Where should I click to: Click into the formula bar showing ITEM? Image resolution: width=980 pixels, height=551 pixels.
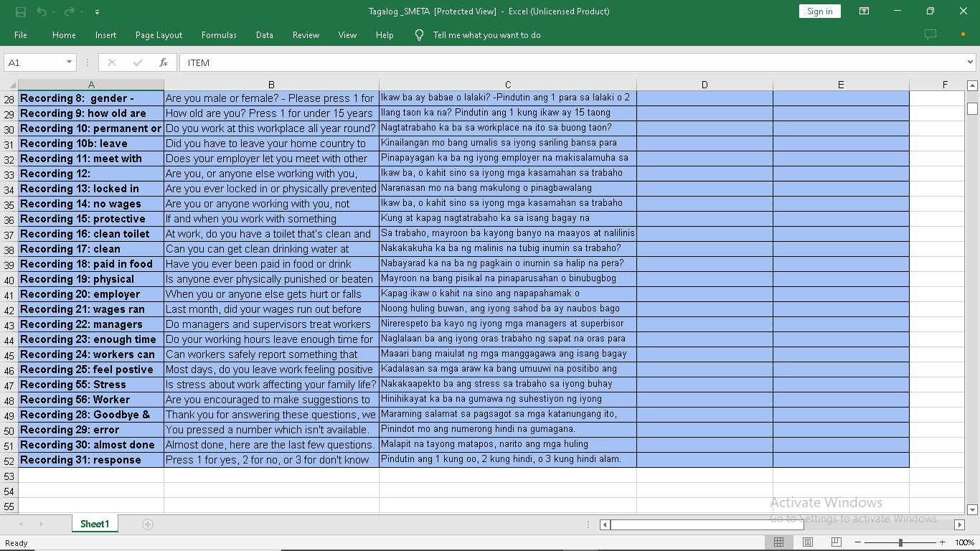(x=572, y=62)
